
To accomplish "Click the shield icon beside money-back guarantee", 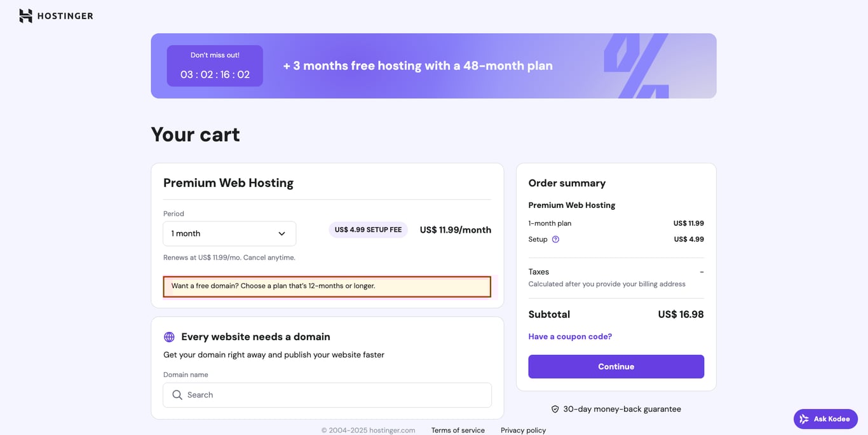I will click(555, 409).
